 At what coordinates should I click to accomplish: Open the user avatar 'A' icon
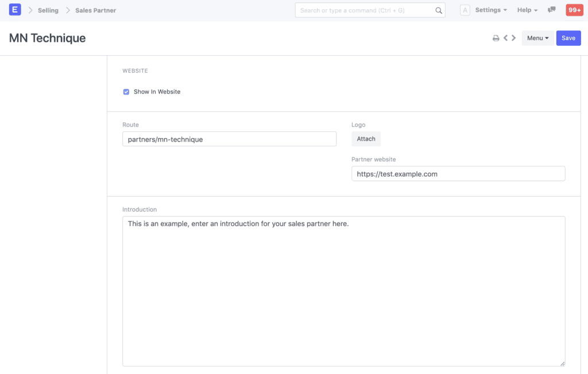[x=465, y=10]
